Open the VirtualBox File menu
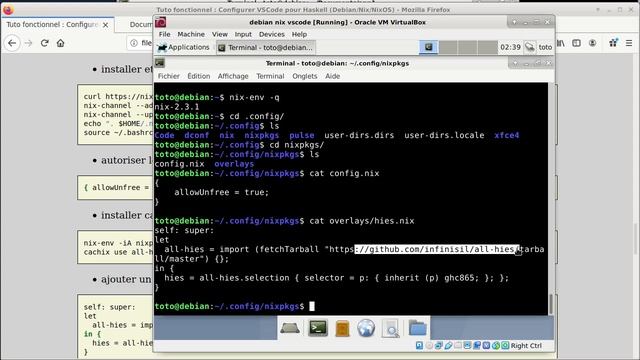Screen dimensions: 640x360 point(164,34)
